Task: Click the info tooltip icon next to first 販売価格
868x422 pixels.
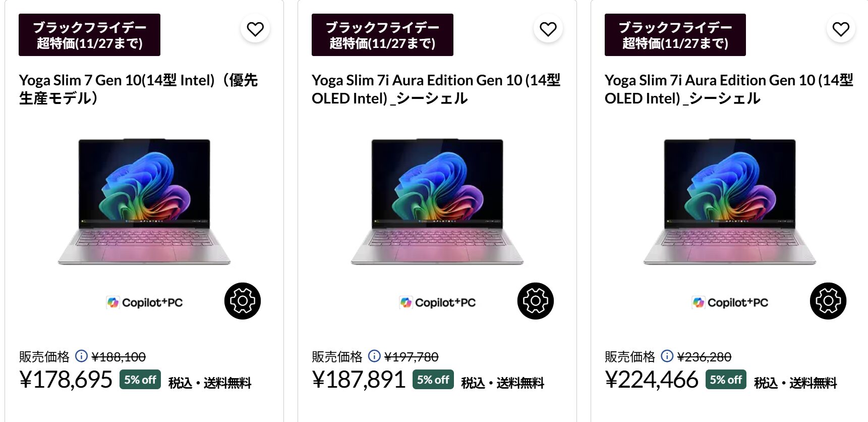Action: point(81,357)
